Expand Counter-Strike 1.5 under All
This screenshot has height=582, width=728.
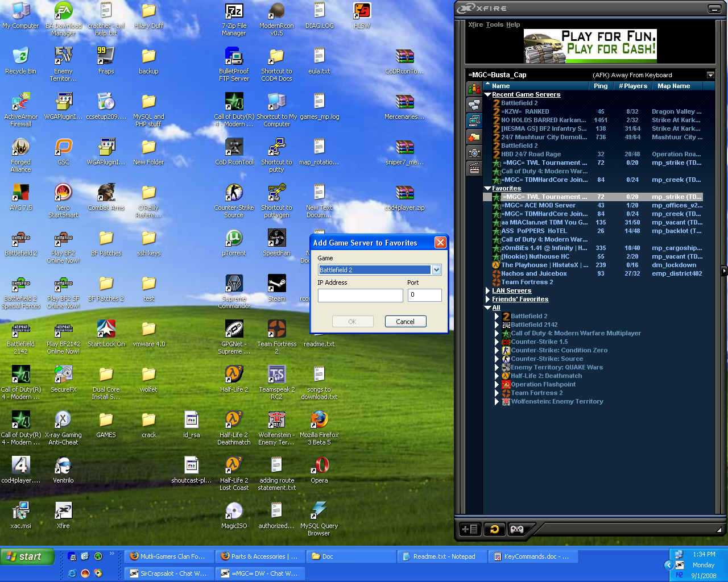[x=497, y=342]
